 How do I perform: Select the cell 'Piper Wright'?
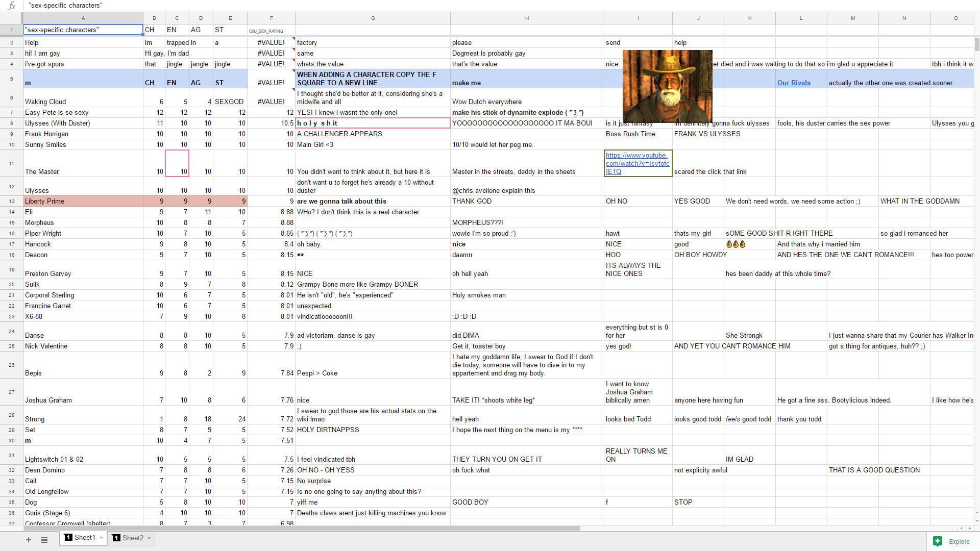[x=83, y=234]
